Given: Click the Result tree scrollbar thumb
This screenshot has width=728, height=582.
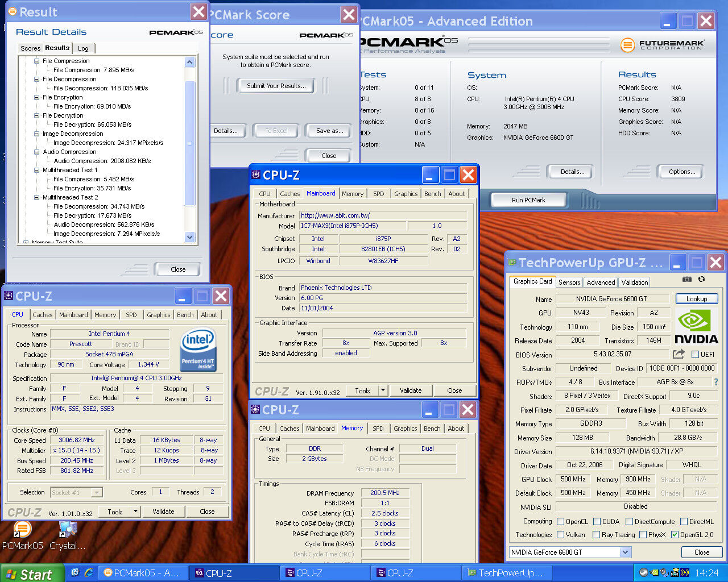Looking at the screenshot, I should [x=190, y=144].
